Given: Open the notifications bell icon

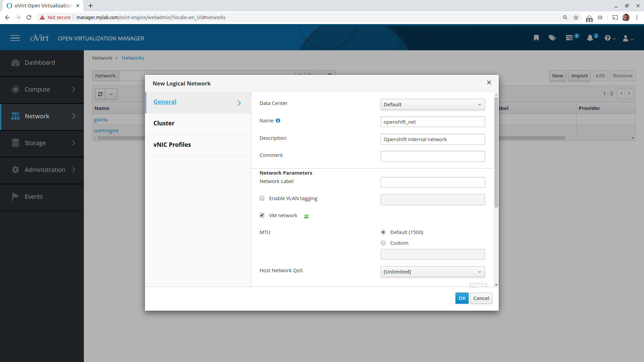Looking at the screenshot, I should click(590, 38).
